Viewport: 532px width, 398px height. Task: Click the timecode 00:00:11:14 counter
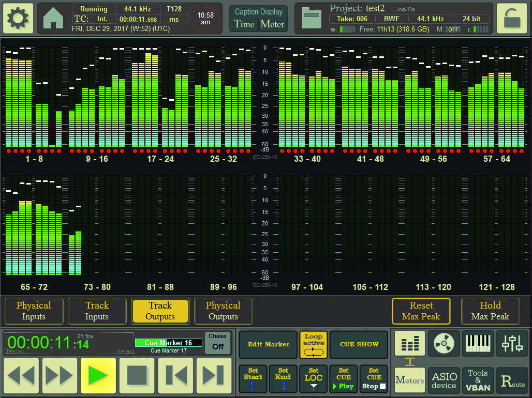(48, 343)
